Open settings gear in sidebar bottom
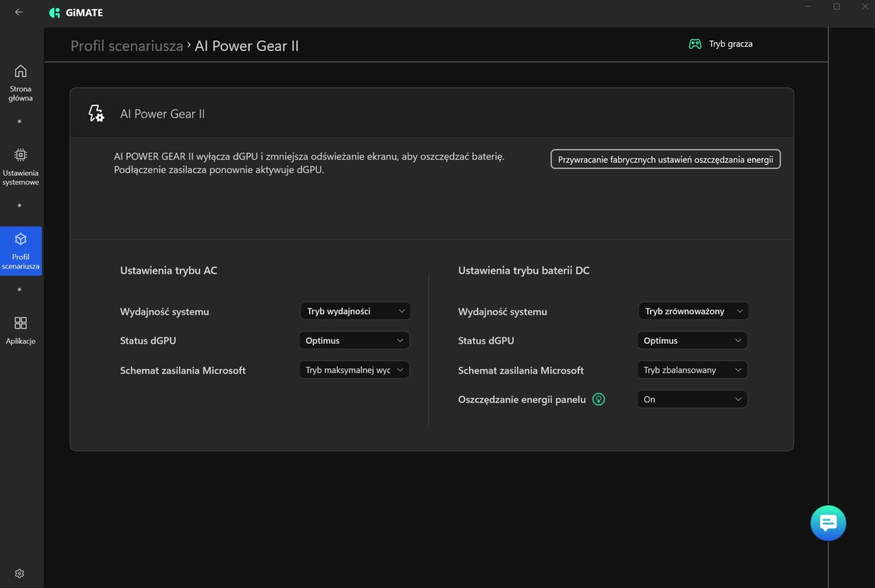Image resolution: width=875 pixels, height=588 pixels. click(x=20, y=573)
